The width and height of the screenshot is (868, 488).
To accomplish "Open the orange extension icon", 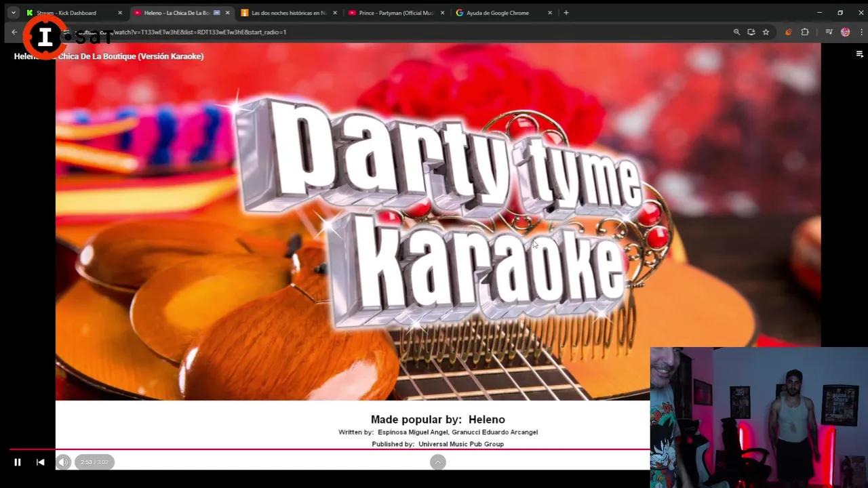I will [788, 32].
